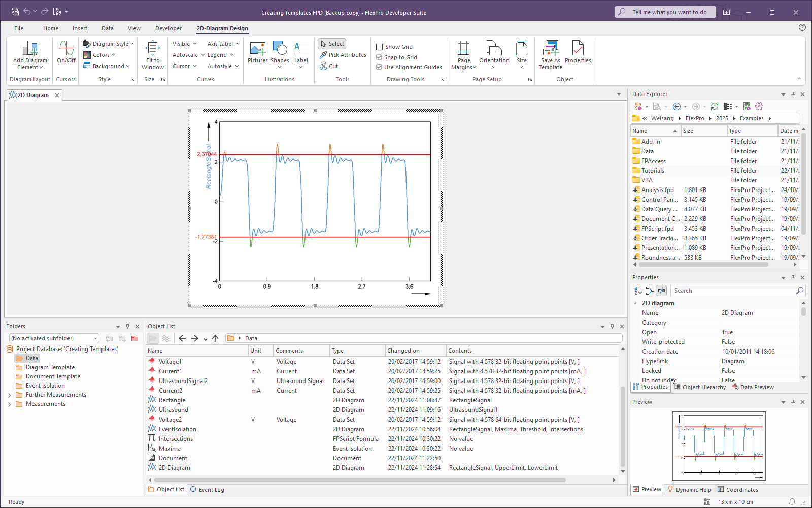812x508 pixels.
Task: Expand the Further Measurements folder
Action: (x=9, y=395)
